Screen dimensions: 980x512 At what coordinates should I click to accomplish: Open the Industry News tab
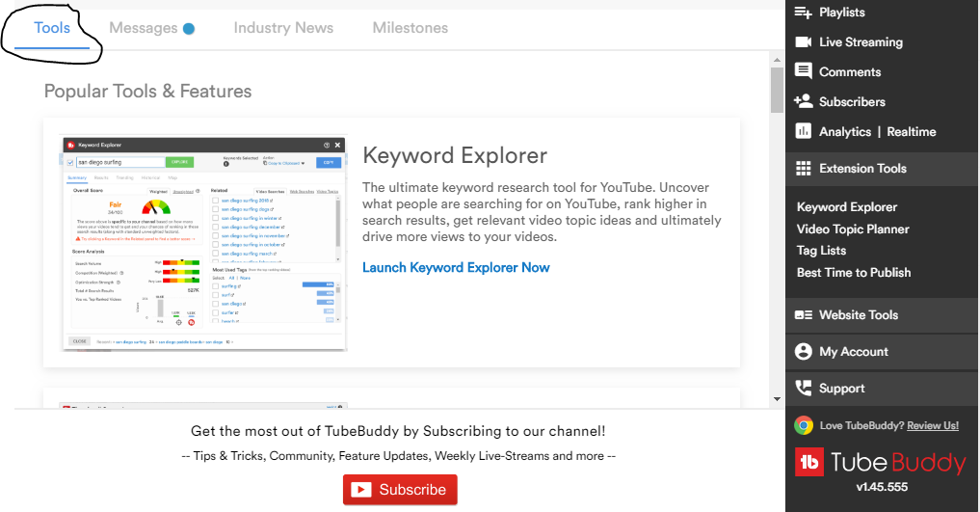pos(283,28)
